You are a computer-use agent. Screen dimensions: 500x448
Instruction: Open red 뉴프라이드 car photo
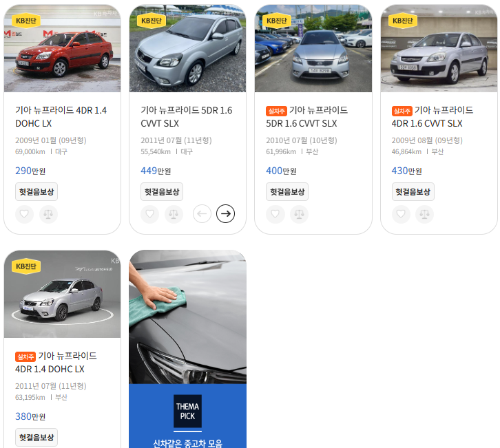pos(62,48)
